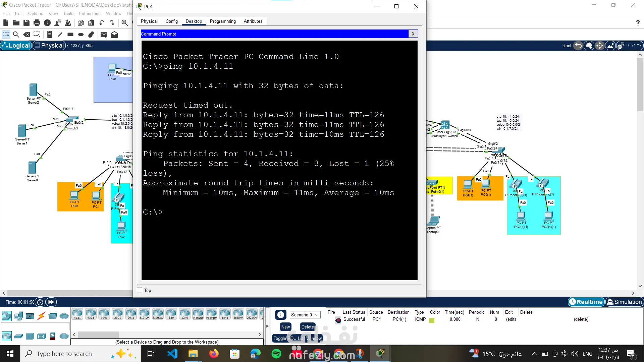Click the green PDU color swatch

(x=432, y=320)
